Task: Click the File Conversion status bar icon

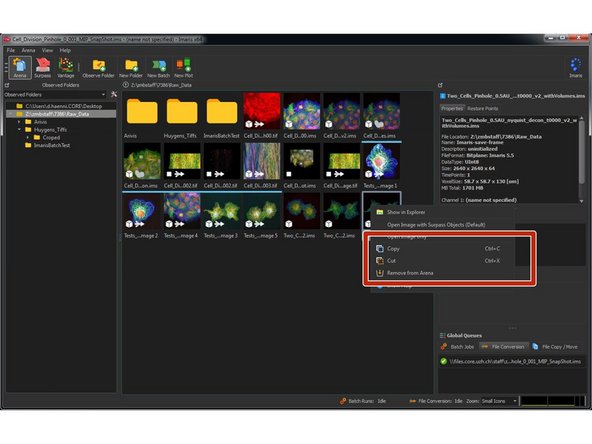Action: coord(413,401)
